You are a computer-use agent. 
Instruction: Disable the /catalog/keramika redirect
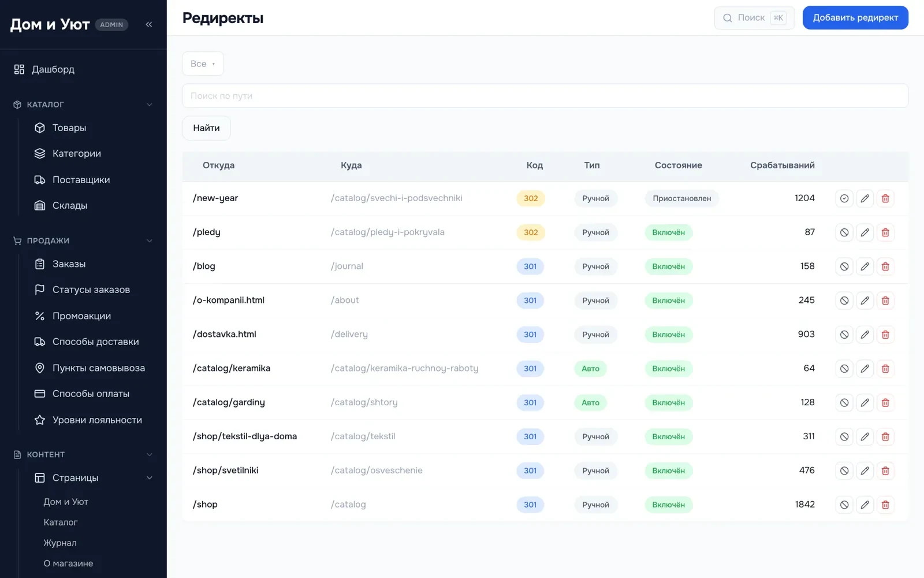(844, 369)
